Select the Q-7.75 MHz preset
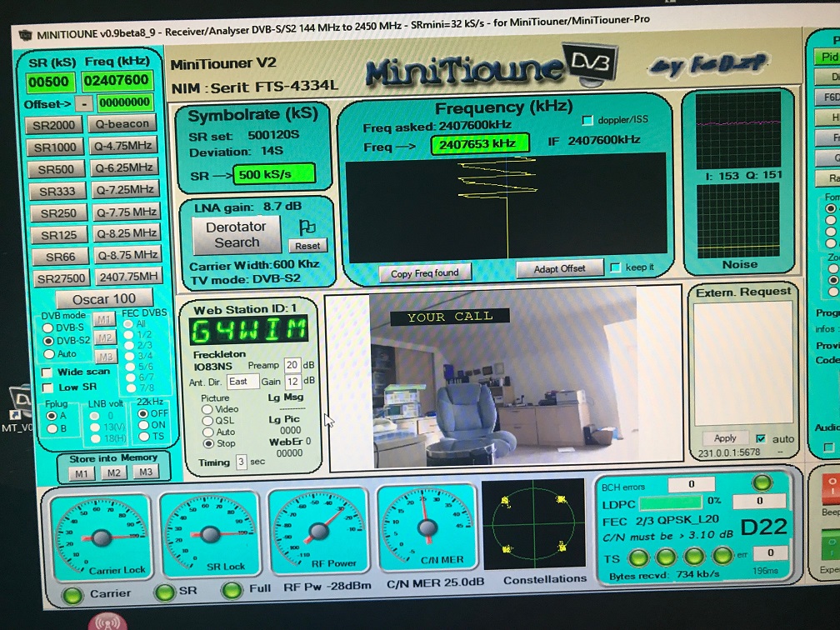The image size is (840, 630). coord(127,212)
